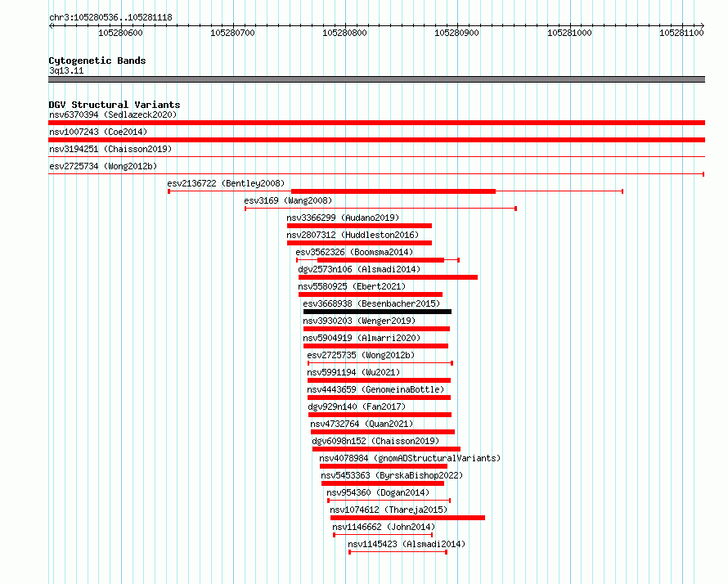Click ruler position 105281000

569,33
